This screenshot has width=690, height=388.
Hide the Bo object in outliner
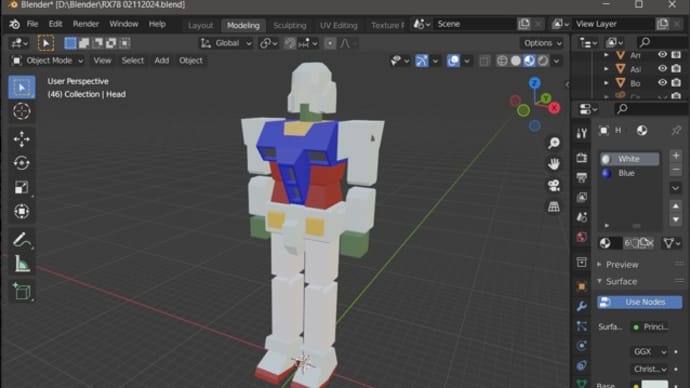[662, 82]
